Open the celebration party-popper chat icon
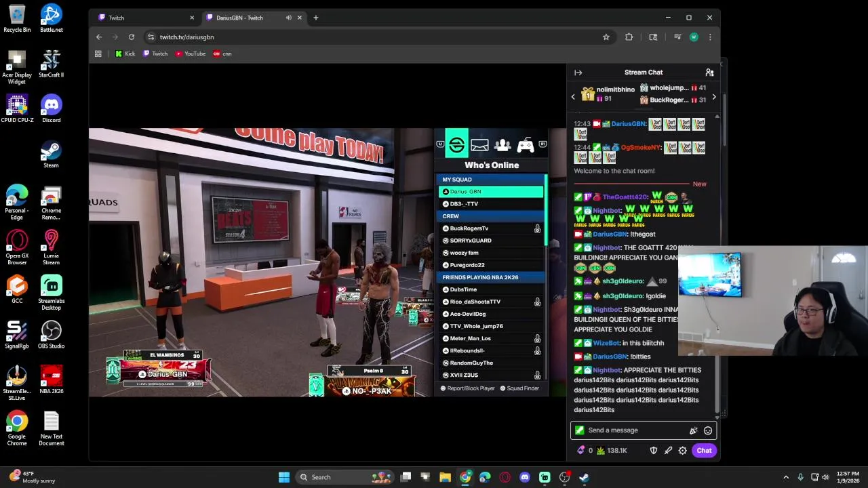Screen dimensions: 868x488 click(693, 430)
